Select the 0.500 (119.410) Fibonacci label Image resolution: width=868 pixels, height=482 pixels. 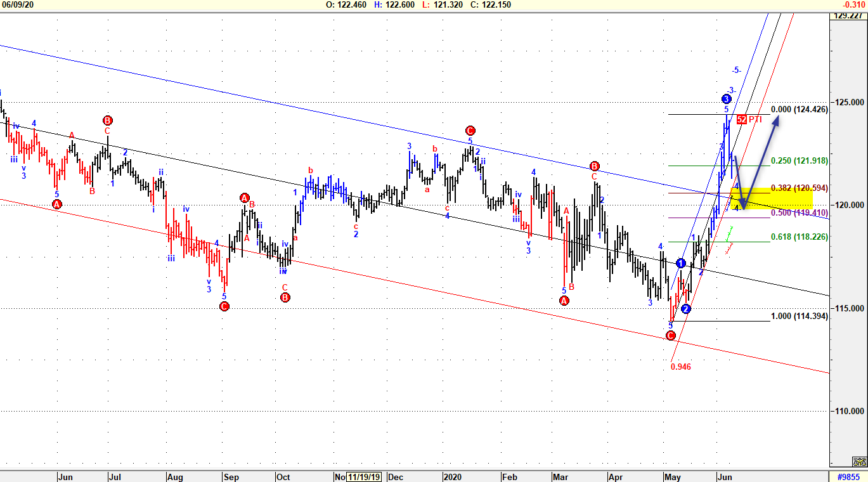pyautogui.click(x=800, y=213)
